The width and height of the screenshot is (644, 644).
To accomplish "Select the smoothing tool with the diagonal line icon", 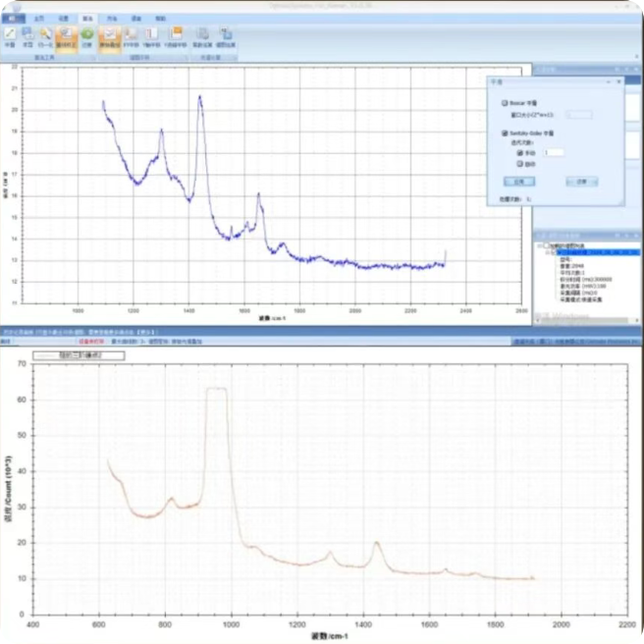I will pos(10,37).
